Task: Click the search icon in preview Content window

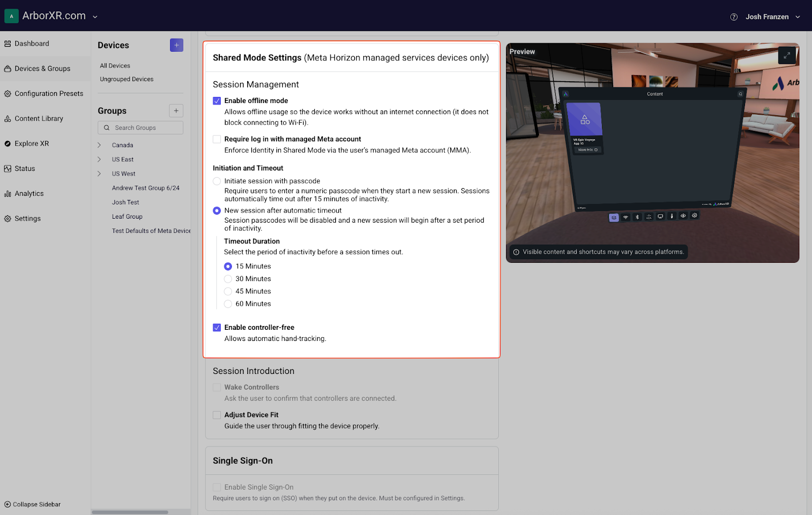Action: pos(740,94)
